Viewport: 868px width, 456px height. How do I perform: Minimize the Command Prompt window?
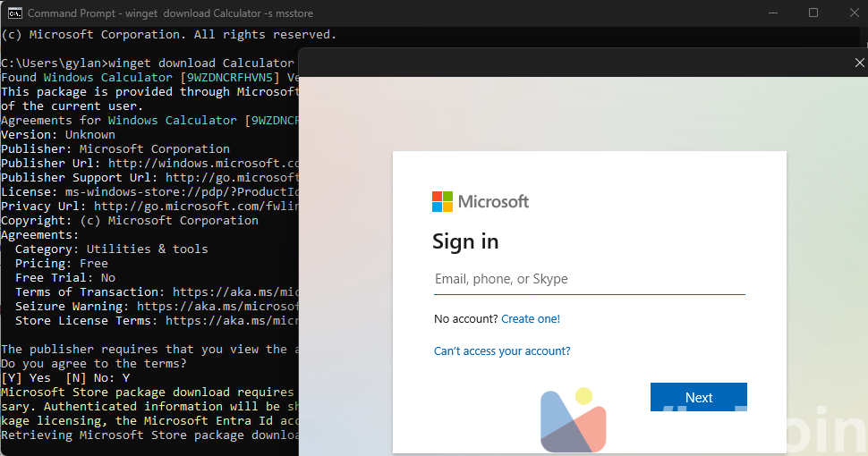click(x=771, y=13)
